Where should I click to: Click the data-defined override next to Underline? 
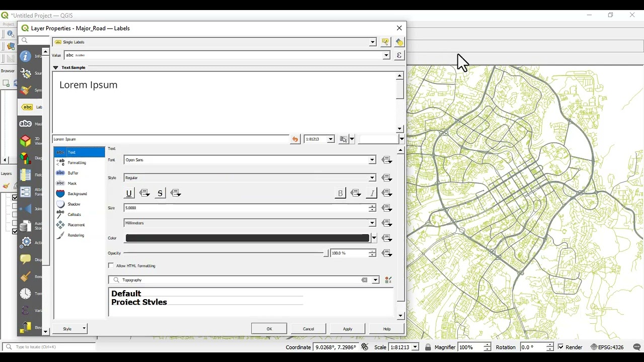(x=145, y=193)
